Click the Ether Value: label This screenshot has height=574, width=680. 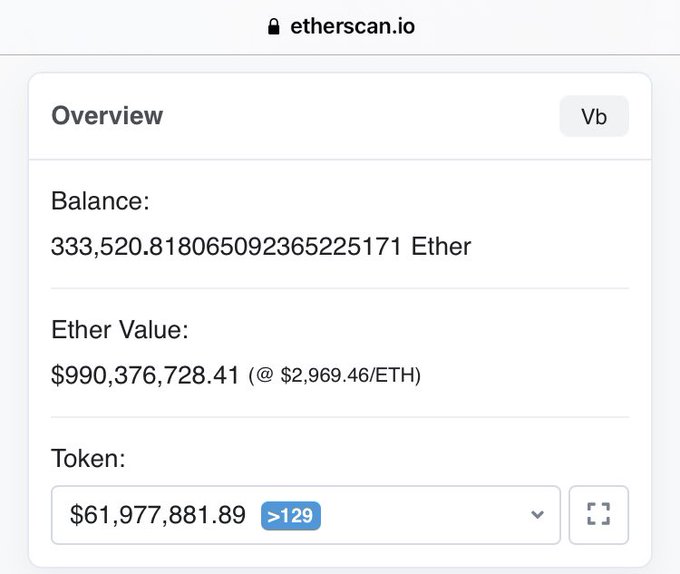(119, 330)
